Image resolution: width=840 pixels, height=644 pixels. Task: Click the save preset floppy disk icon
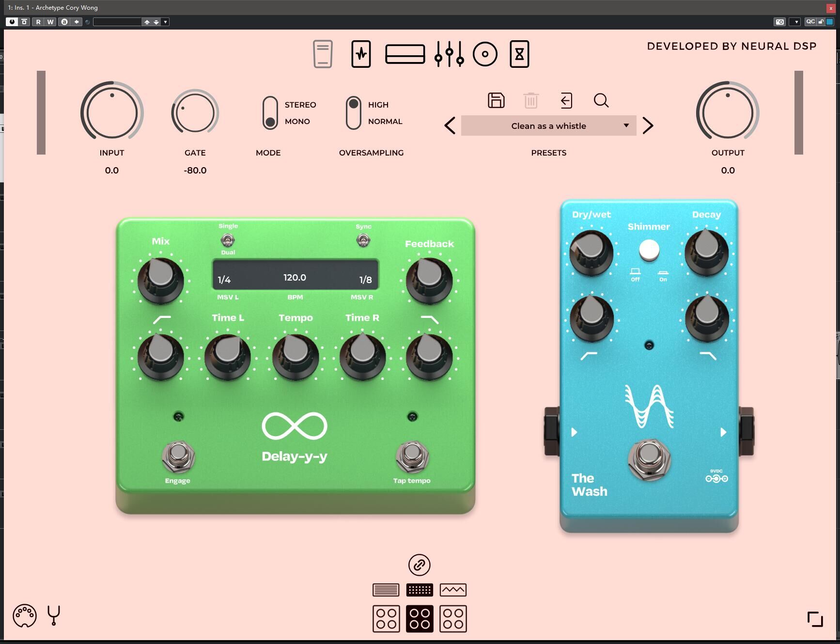click(x=496, y=100)
